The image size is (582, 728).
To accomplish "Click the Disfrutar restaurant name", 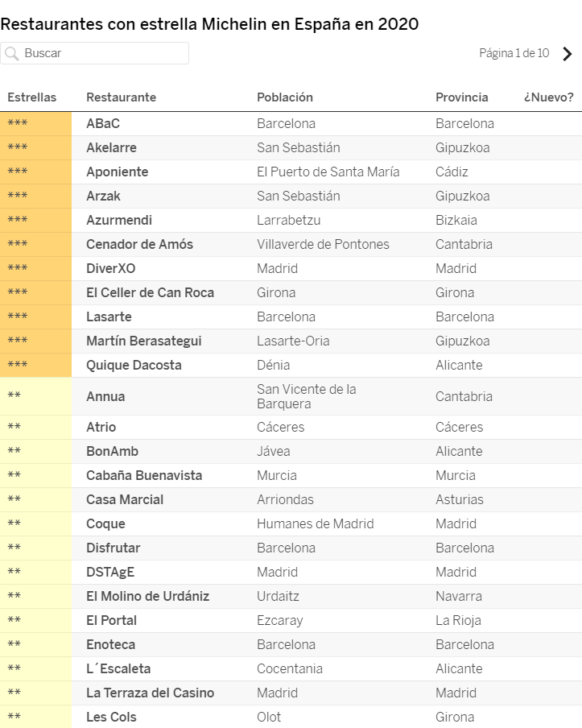I will point(113,548).
